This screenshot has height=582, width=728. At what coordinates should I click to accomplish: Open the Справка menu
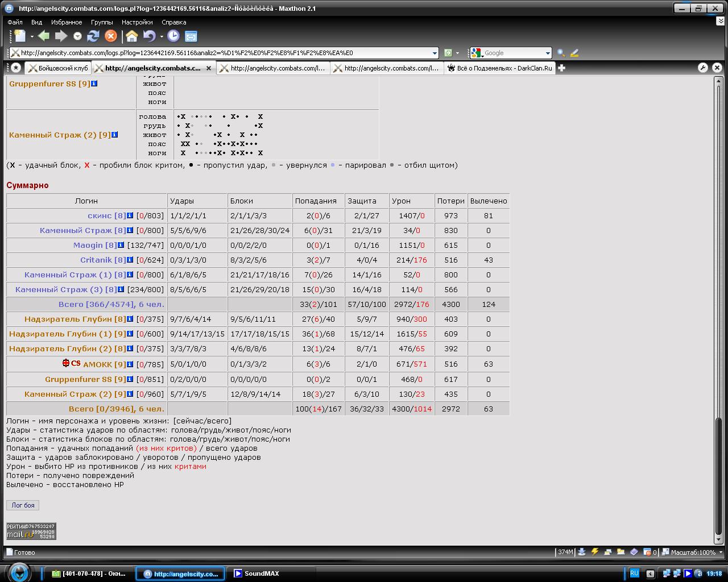point(173,22)
